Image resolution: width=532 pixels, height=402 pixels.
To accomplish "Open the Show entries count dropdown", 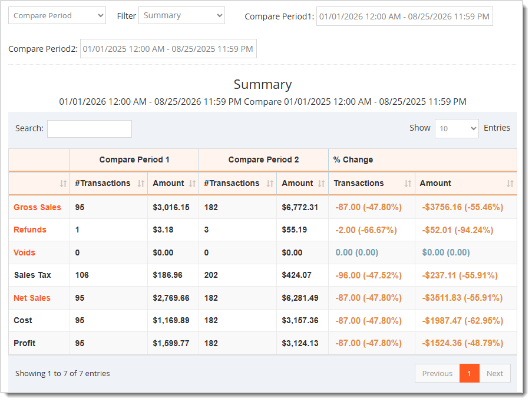I will (457, 128).
